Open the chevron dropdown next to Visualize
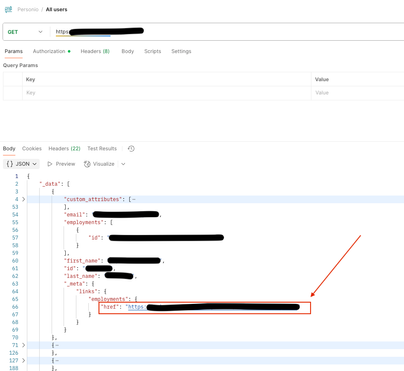This screenshot has height=371, width=404. (x=123, y=164)
